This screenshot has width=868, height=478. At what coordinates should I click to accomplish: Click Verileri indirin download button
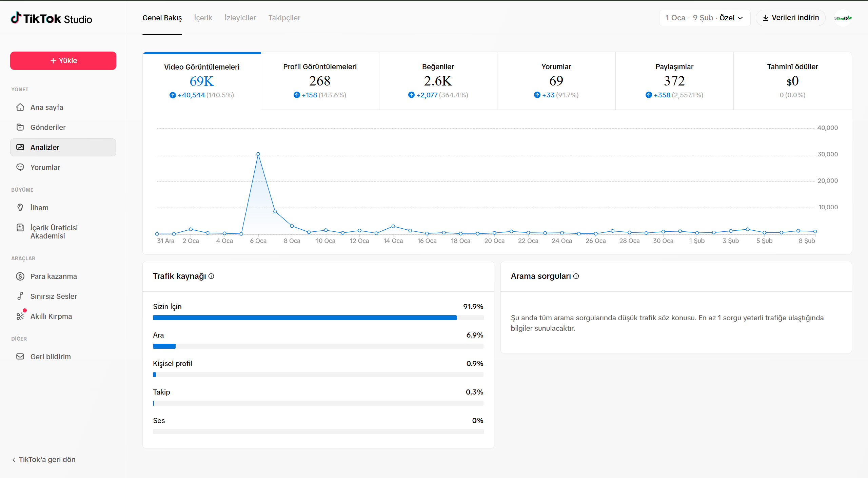tap(790, 18)
